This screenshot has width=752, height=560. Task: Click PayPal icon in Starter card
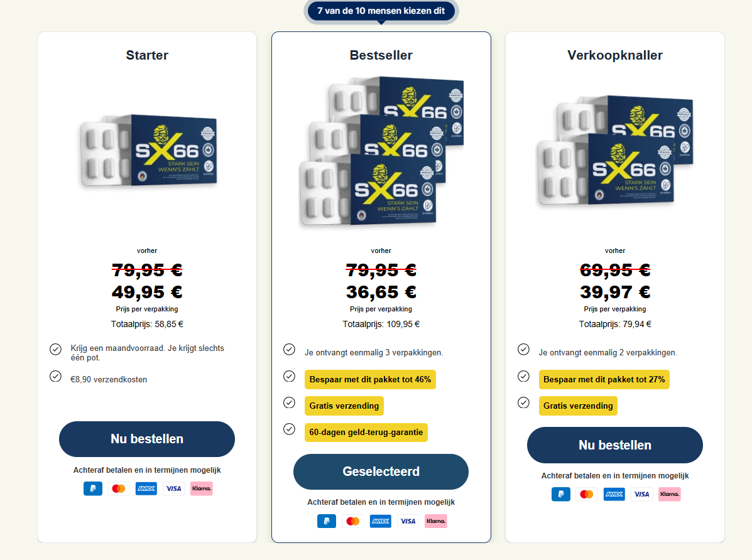pyautogui.click(x=93, y=488)
